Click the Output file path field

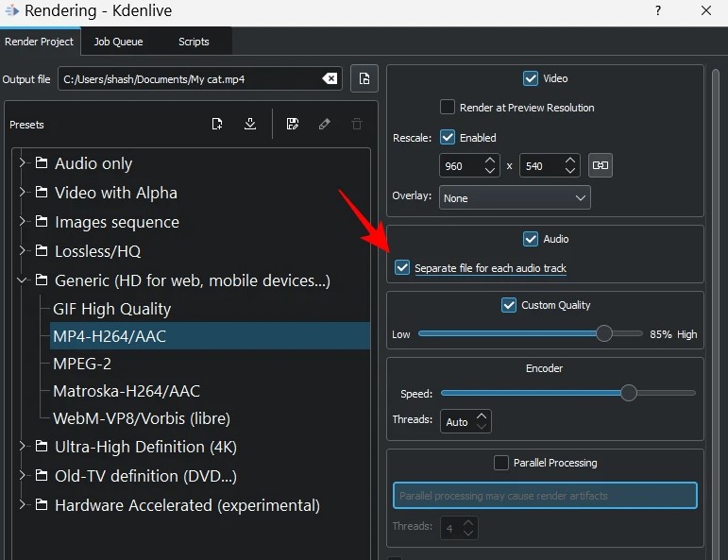pyautogui.click(x=200, y=78)
